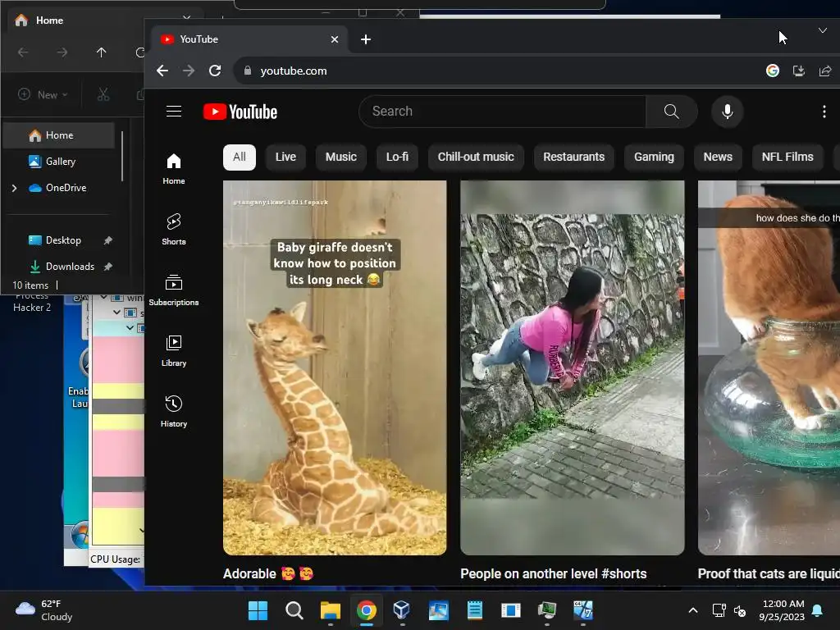Screen dimensions: 840x630
Task: View the site lock info icon
Action: click(248, 71)
